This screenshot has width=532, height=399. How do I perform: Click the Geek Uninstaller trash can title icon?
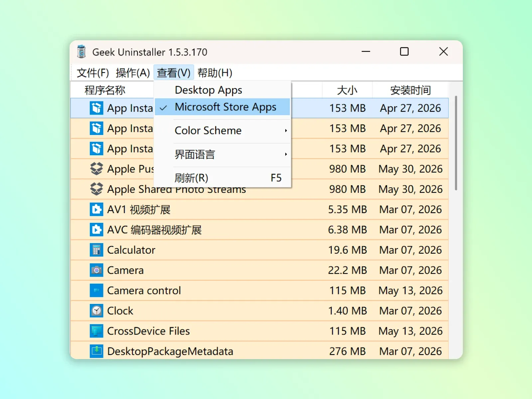tap(81, 52)
